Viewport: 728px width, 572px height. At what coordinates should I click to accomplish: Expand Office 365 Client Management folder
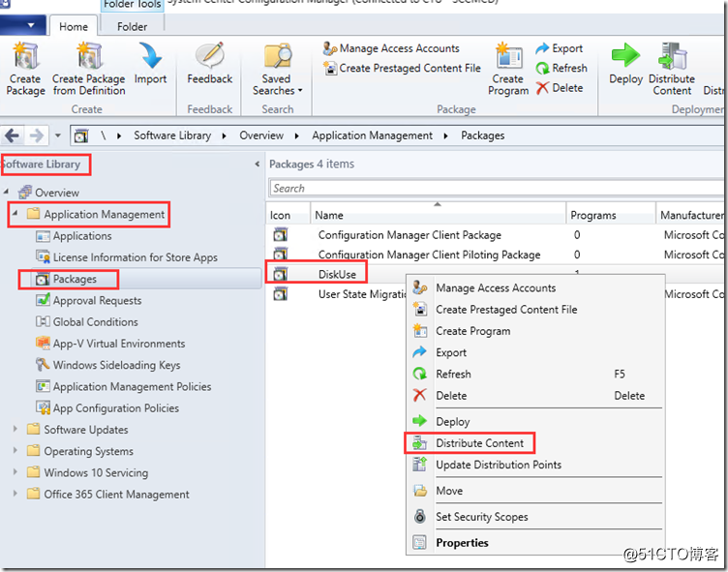15,494
